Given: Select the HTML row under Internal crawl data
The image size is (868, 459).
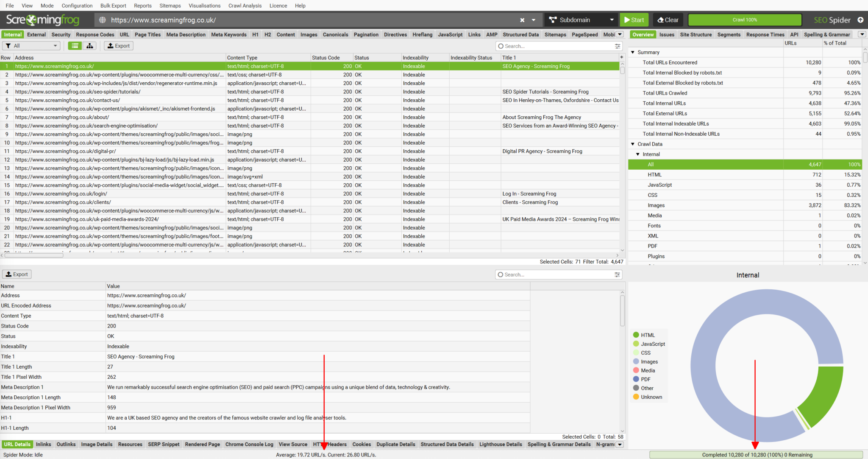Looking at the screenshot, I should pos(655,174).
